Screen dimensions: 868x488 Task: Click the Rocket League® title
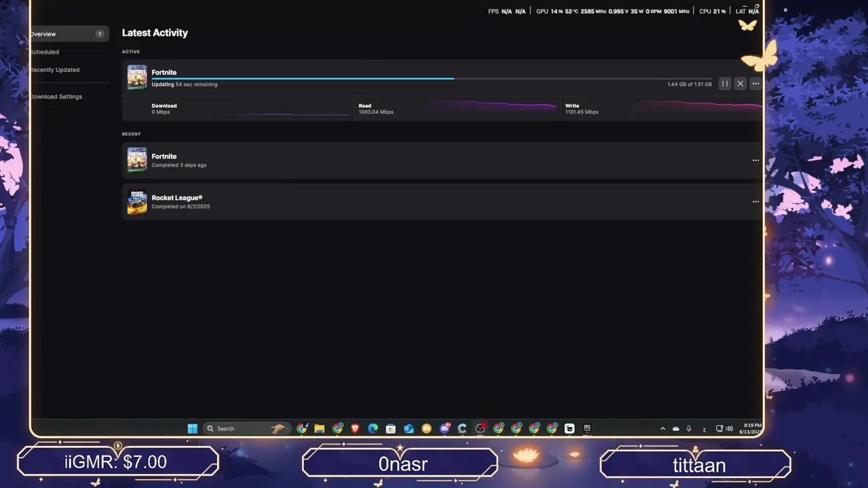(177, 198)
